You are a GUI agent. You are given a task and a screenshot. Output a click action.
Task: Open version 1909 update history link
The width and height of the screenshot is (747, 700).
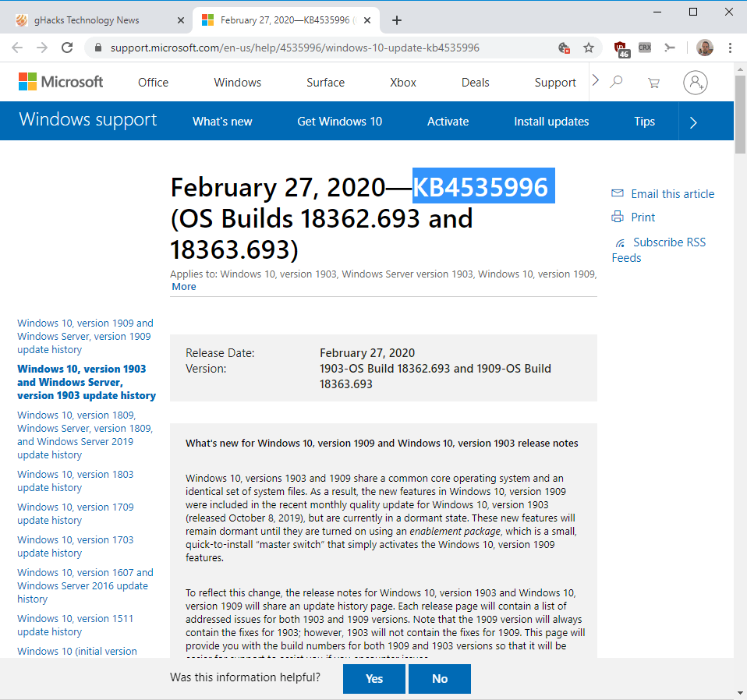click(x=85, y=336)
